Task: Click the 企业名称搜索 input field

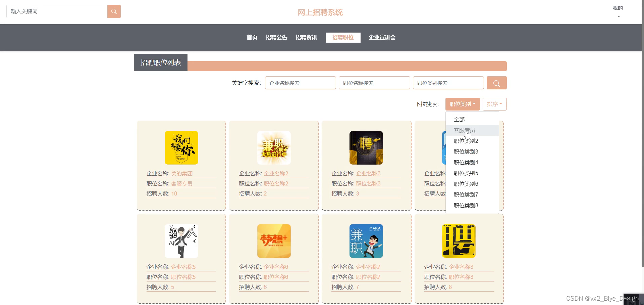Action: click(x=301, y=83)
